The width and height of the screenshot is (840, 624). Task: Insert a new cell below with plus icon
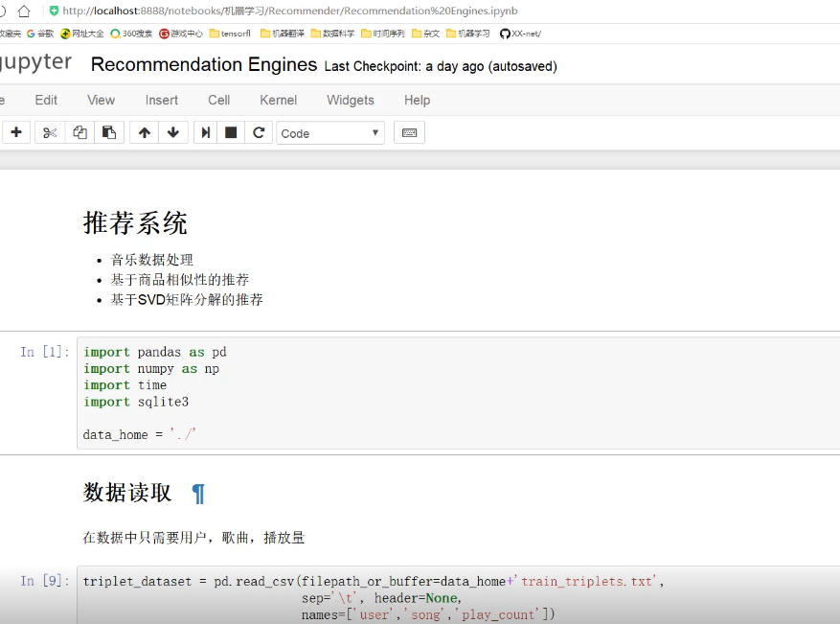[x=16, y=133]
